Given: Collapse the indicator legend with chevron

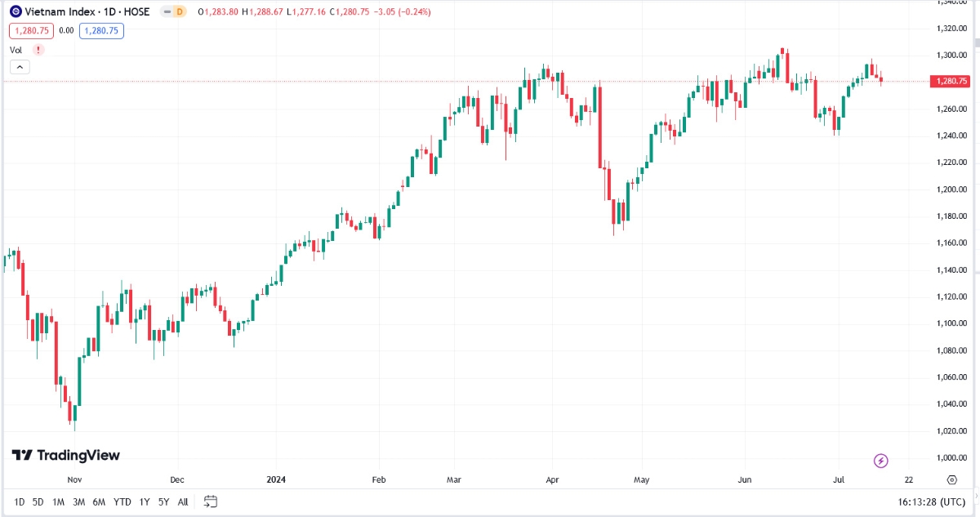Looking at the screenshot, I should [x=20, y=67].
